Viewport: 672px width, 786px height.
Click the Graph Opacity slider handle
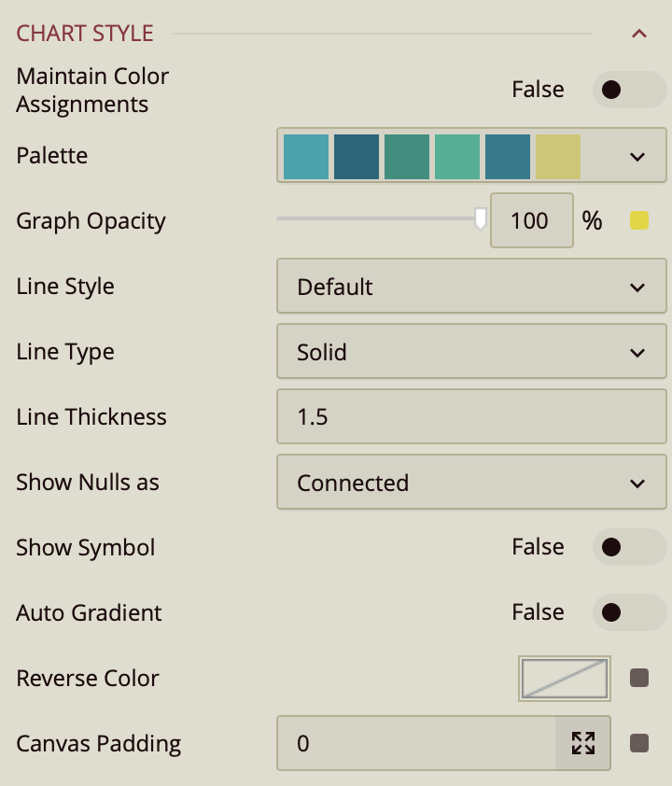[x=481, y=218]
